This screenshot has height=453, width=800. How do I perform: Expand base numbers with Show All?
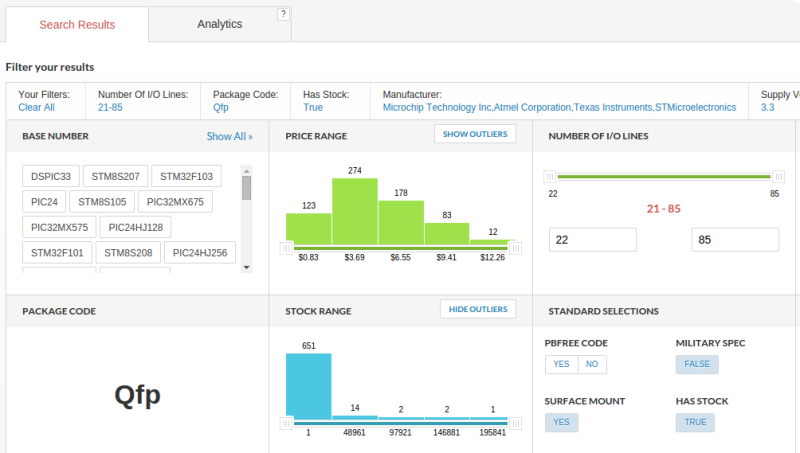pyautogui.click(x=229, y=136)
